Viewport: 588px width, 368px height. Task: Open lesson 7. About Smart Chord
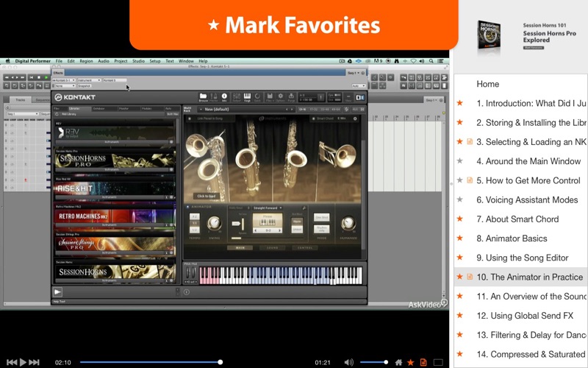[x=517, y=219]
